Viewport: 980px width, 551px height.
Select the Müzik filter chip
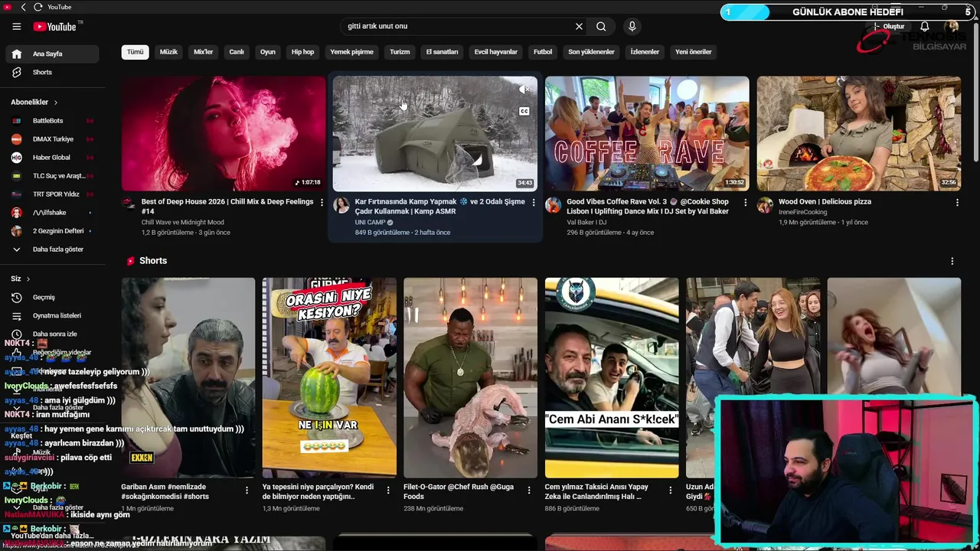point(168,52)
